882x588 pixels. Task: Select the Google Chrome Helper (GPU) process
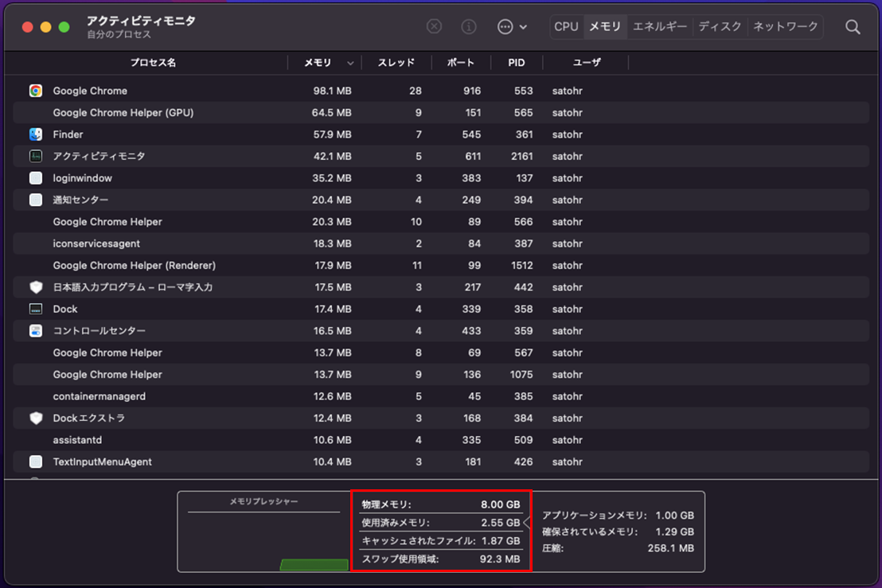coord(441,112)
